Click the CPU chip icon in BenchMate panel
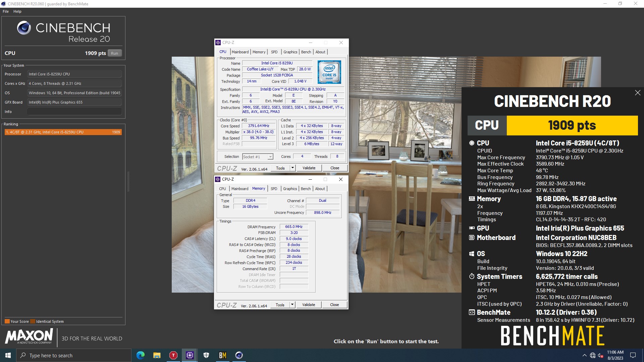Image resolution: width=644 pixels, height=362 pixels. (472, 143)
